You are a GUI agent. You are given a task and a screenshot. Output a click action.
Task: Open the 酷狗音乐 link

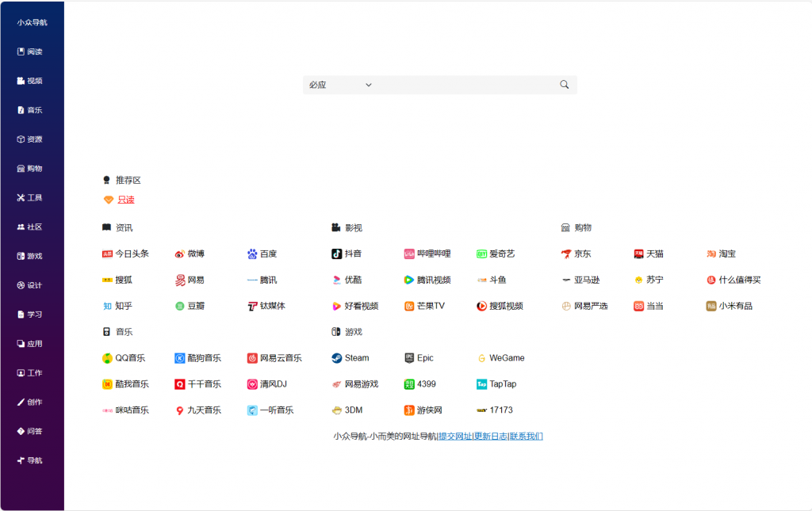tap(198, 358)
